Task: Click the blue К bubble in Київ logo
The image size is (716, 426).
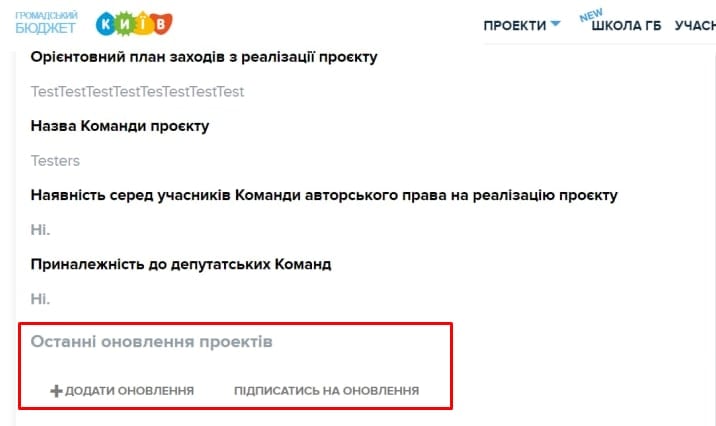Action: (106, 24)
